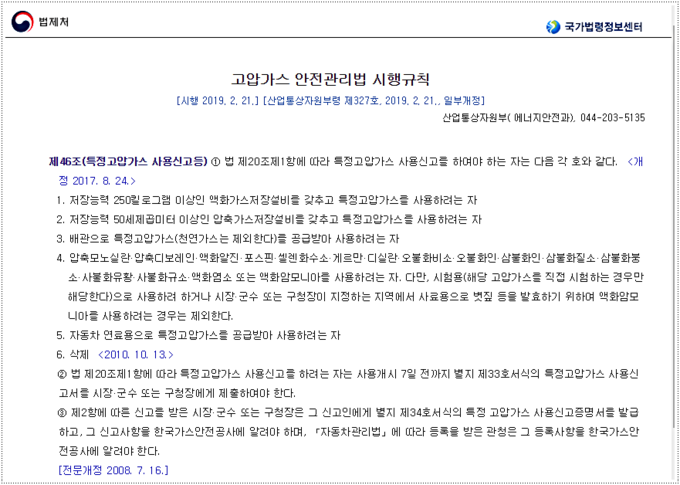The height and width of the screenshot is (485, 680).
Task: Click the 제46조(특정고압가스 사용신고등) article heading
Action: [x=128, y=162]
